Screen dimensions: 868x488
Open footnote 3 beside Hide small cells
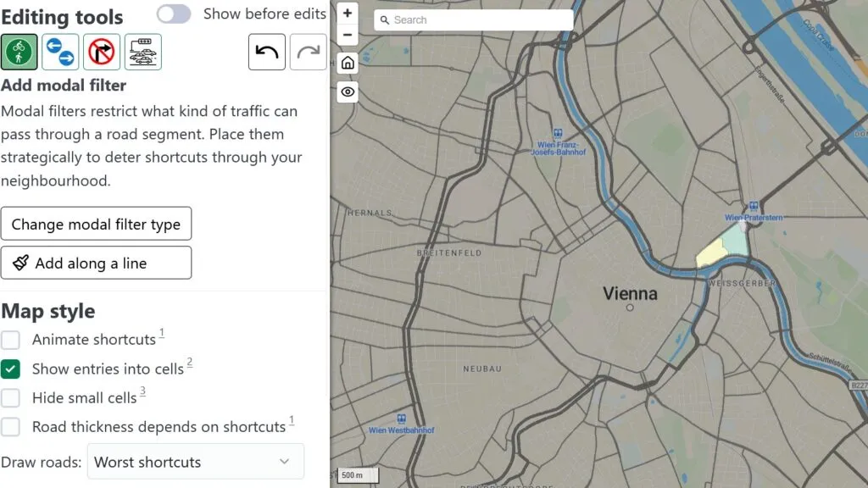(x=142, y=391)
